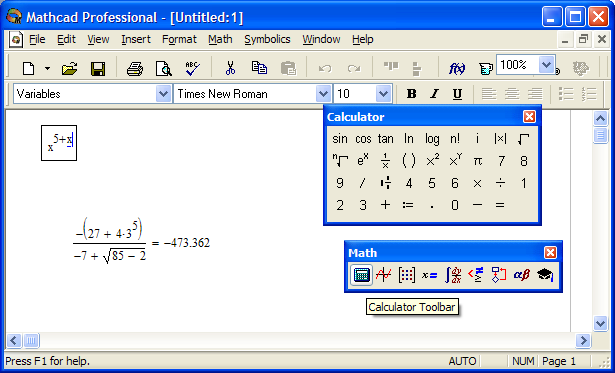615x373 pixels.
Task: Expand the Variables style dropdown
Action: [x=163, y=94]
